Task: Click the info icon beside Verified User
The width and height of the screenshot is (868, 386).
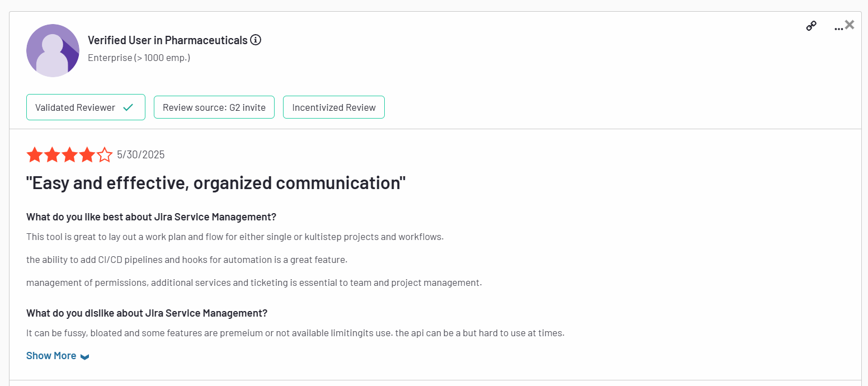Action: (x=256, y=40)
